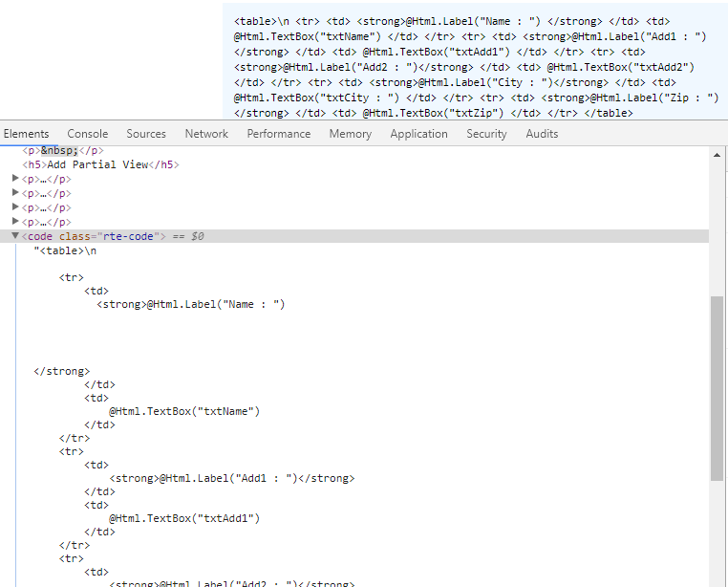Click the standalone </strong> line in DOM
This screenshot has width=728, height=587.
click(62, 371)
